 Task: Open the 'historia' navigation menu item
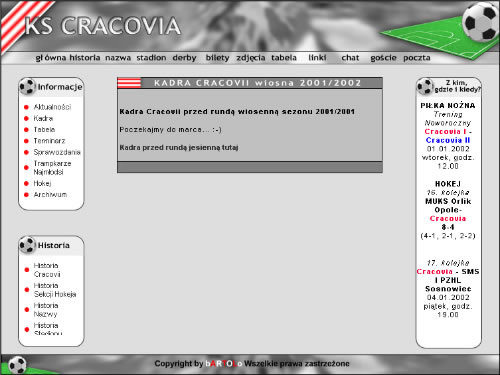(85, 58)
